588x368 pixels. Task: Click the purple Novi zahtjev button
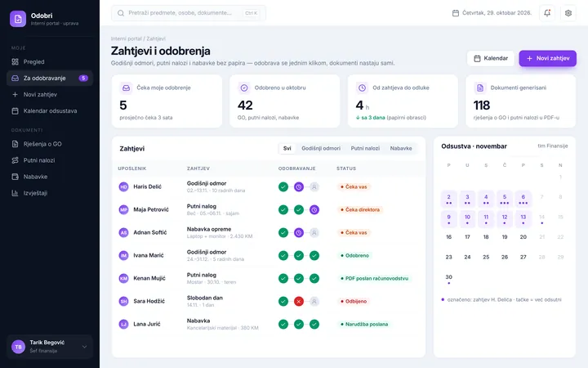coord(547,58)
